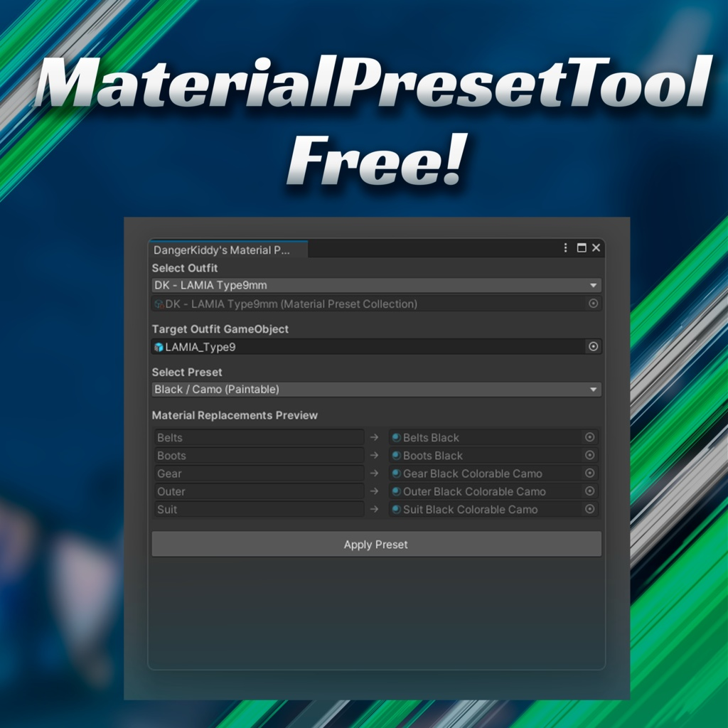Click the material sphere icon for Belts Black

coord(397,437)
